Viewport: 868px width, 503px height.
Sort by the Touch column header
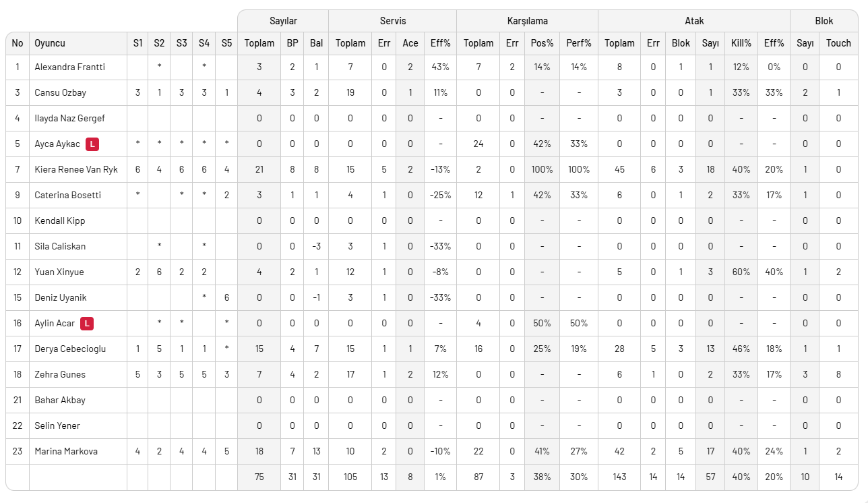pos(838,43)
